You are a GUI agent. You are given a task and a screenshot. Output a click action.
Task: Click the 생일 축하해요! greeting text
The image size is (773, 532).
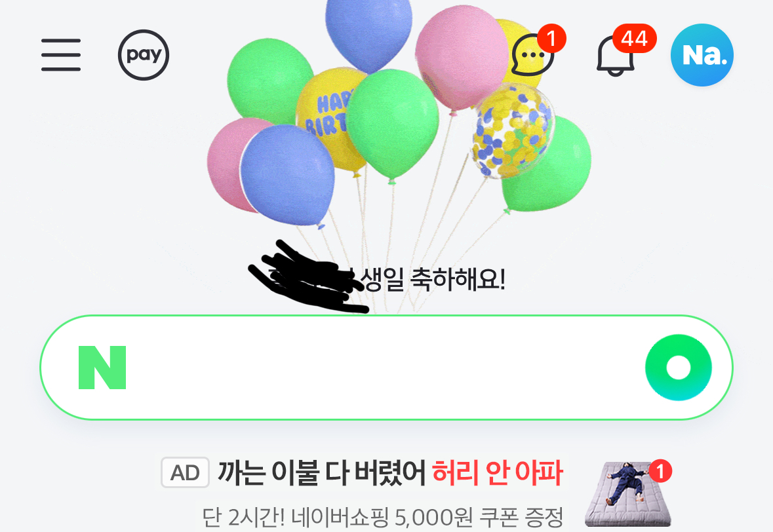[433, 279]
